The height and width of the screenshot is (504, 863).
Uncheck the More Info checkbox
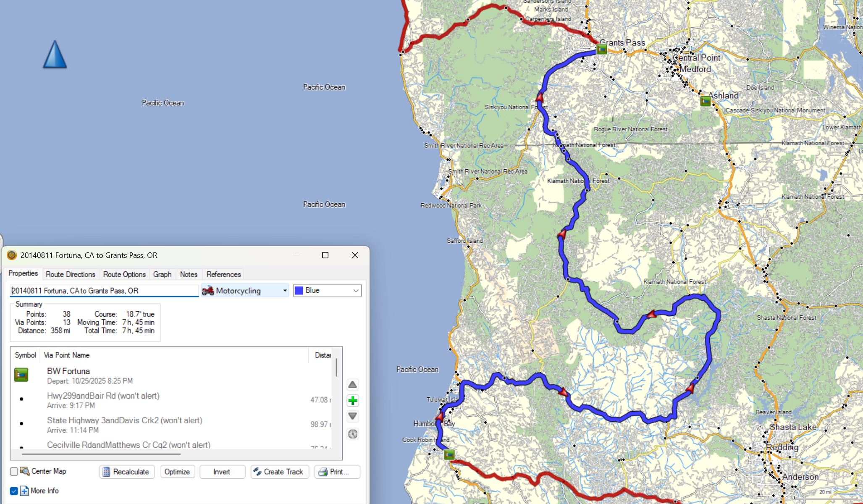tap(14, 491)
